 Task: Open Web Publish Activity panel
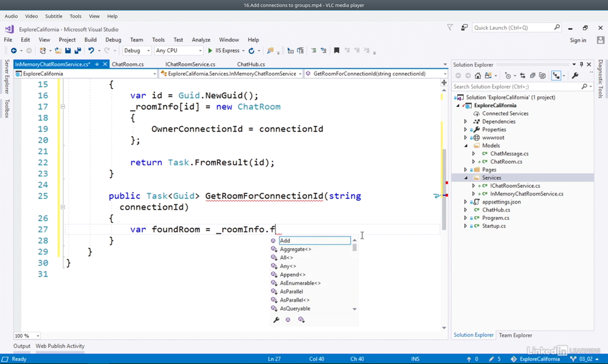coord(60,346)
